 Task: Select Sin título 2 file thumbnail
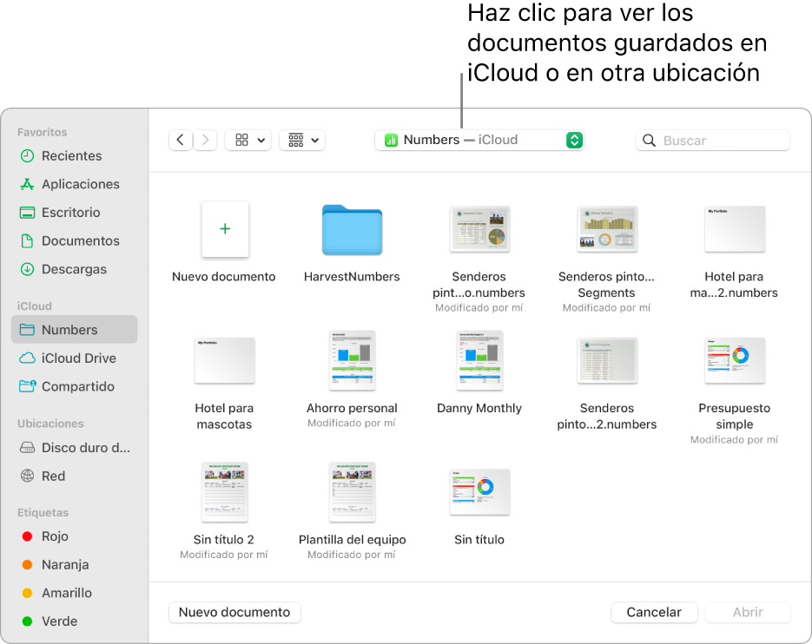225,492
